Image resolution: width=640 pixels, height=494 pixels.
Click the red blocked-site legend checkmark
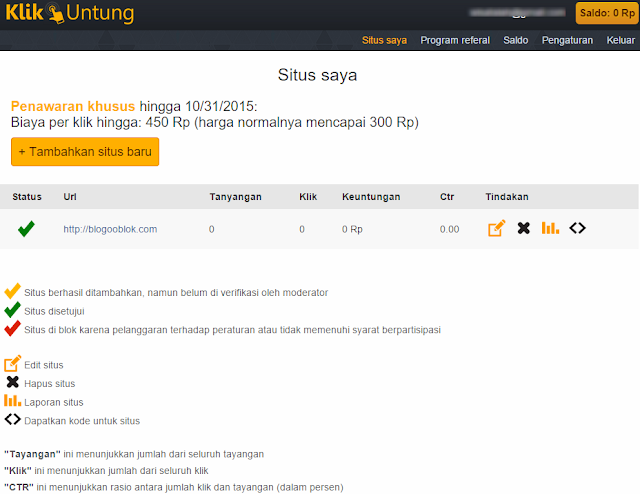[13, 328]
